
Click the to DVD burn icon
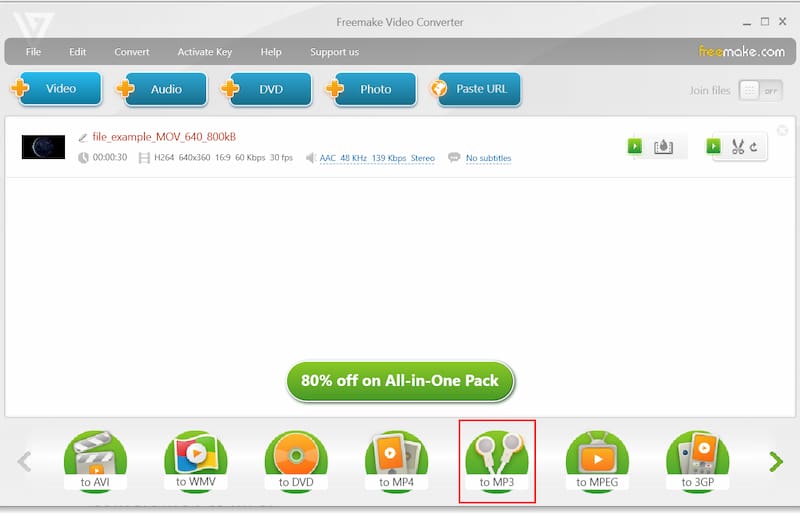point(296,462)
